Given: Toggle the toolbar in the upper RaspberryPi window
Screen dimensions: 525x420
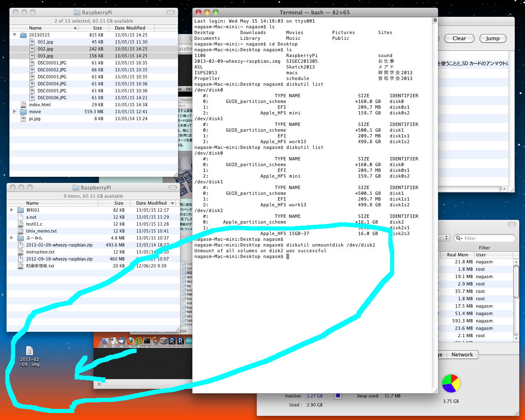Looking at the screenshot, I should 171,12.
